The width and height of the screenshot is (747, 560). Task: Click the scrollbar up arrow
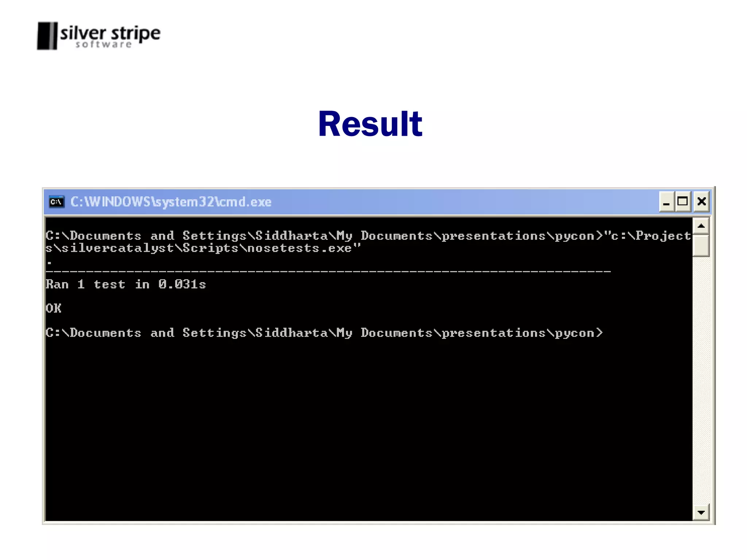pyautogui.click(x=701, y=226)
